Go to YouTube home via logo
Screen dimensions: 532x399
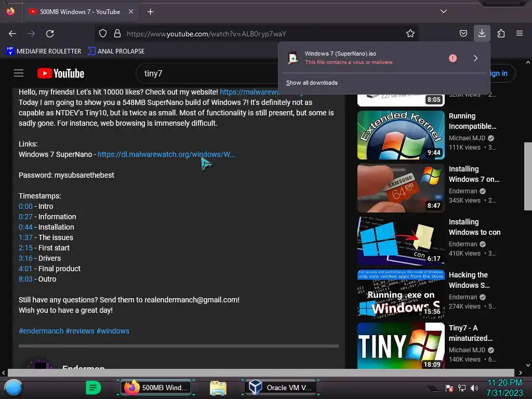click(61, 73)
